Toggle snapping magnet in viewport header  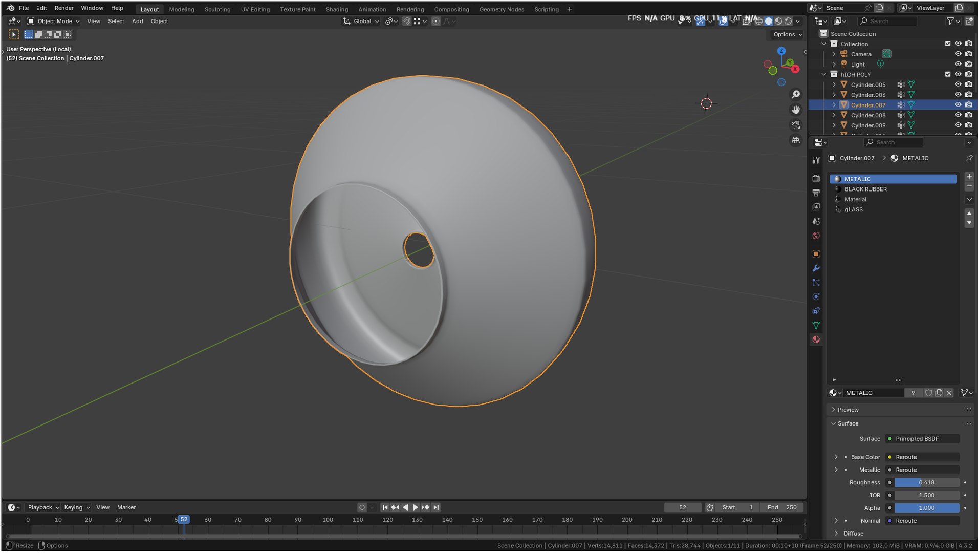[406, 21]
